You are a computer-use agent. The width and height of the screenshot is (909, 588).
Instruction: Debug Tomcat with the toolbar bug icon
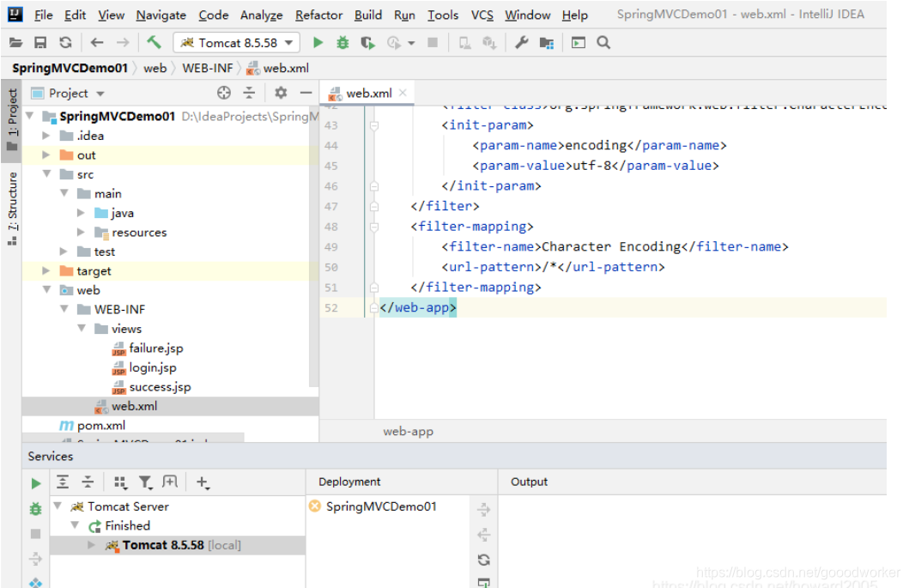pos(342,42)
